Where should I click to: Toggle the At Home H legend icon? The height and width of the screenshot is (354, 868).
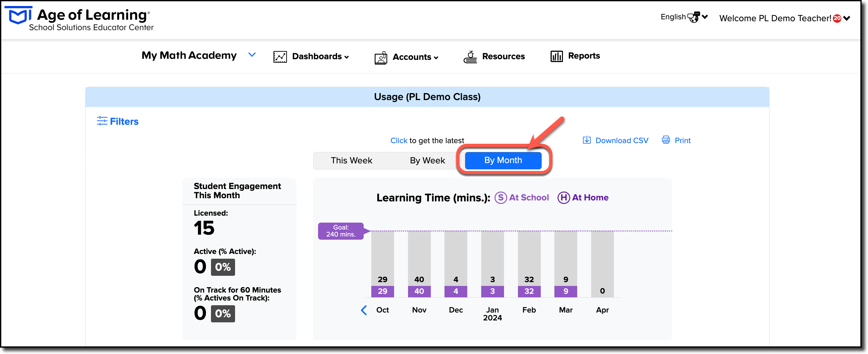click(x=563, y=198)
